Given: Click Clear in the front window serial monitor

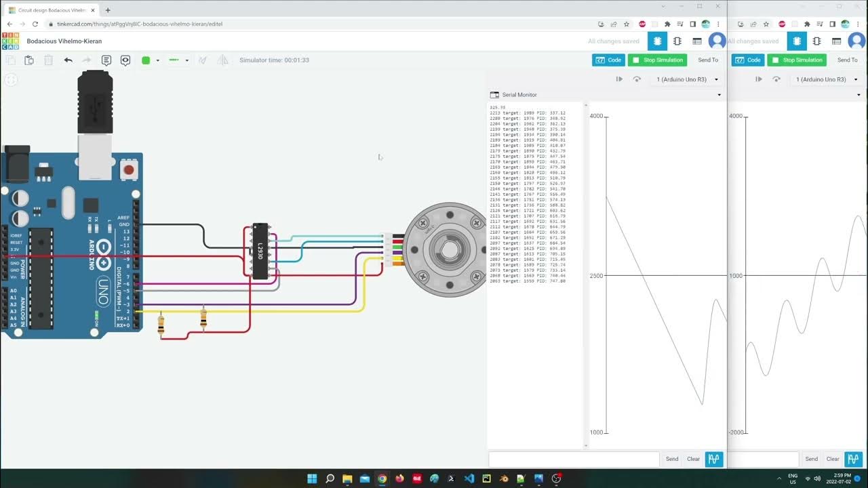Looking at the screenshot, I should (693, 459).
